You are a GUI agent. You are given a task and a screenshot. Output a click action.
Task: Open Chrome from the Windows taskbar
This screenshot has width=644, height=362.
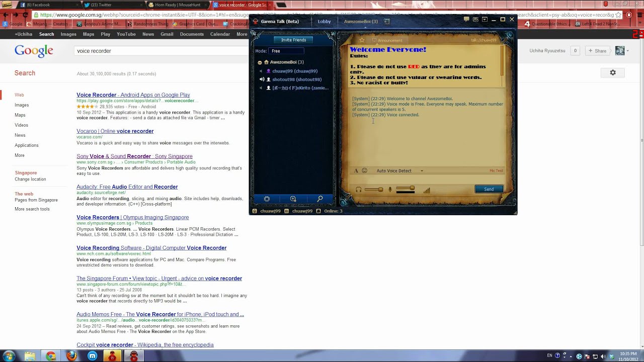point(51,356)
